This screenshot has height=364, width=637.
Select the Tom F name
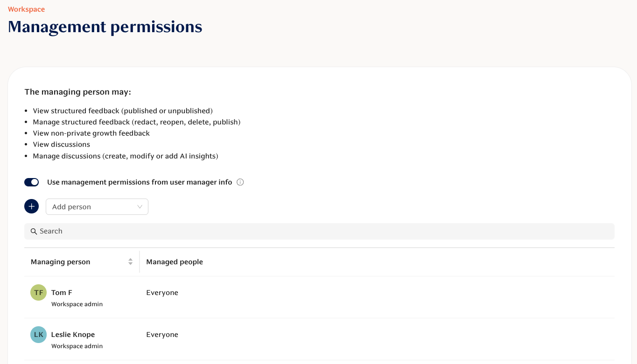click(62, 293)
